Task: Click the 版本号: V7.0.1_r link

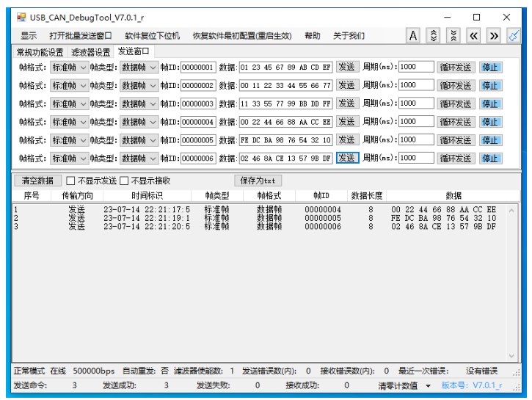Action: (472, 386)
